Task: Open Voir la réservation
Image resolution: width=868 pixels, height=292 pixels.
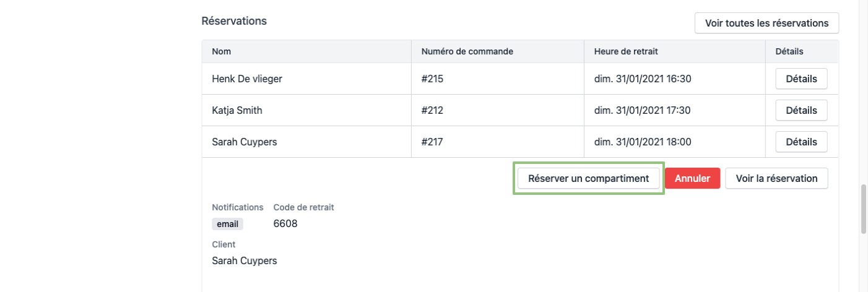Action: point(776,179)
